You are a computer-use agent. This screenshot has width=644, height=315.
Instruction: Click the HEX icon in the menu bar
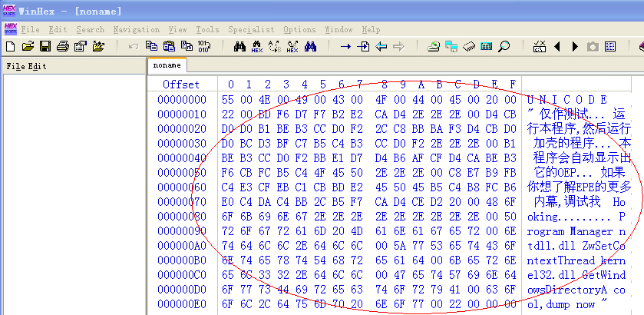click(10, 29)
